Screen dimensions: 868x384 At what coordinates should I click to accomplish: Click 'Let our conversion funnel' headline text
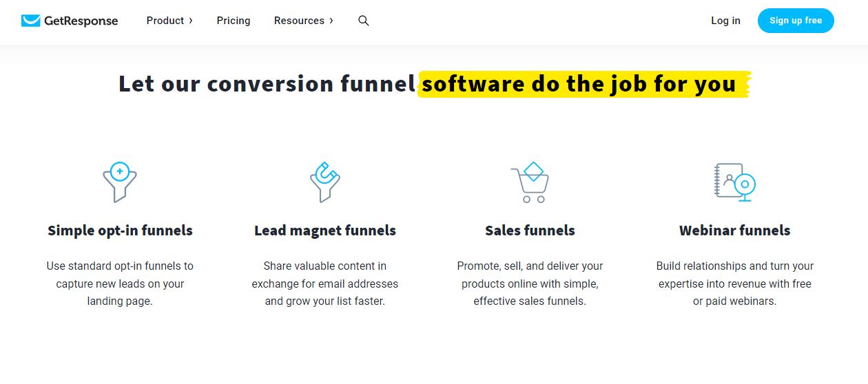pyautogui.click(x=267, y=84)
